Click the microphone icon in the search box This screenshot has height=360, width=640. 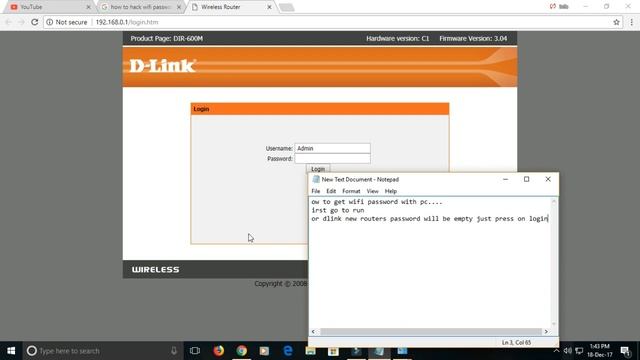[x=174, y=351]
